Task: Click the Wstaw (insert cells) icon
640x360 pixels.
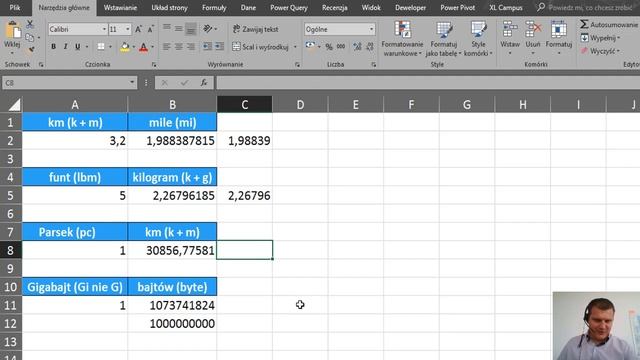Action: (510, 30)
